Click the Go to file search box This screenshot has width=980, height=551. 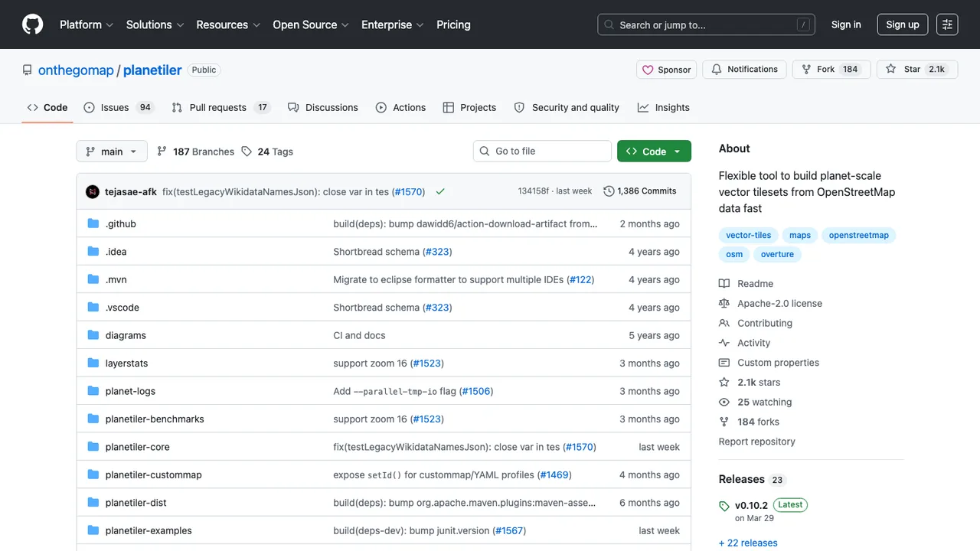(542, 152)
